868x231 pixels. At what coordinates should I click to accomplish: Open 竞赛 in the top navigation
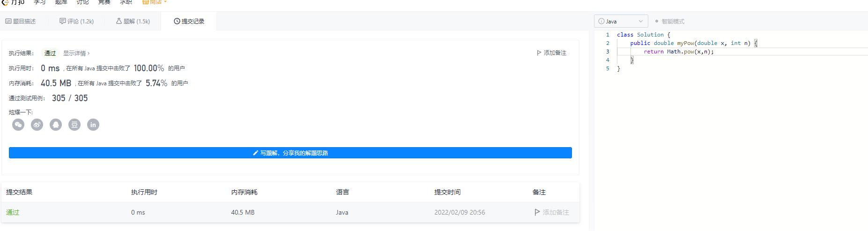[104, 2]
